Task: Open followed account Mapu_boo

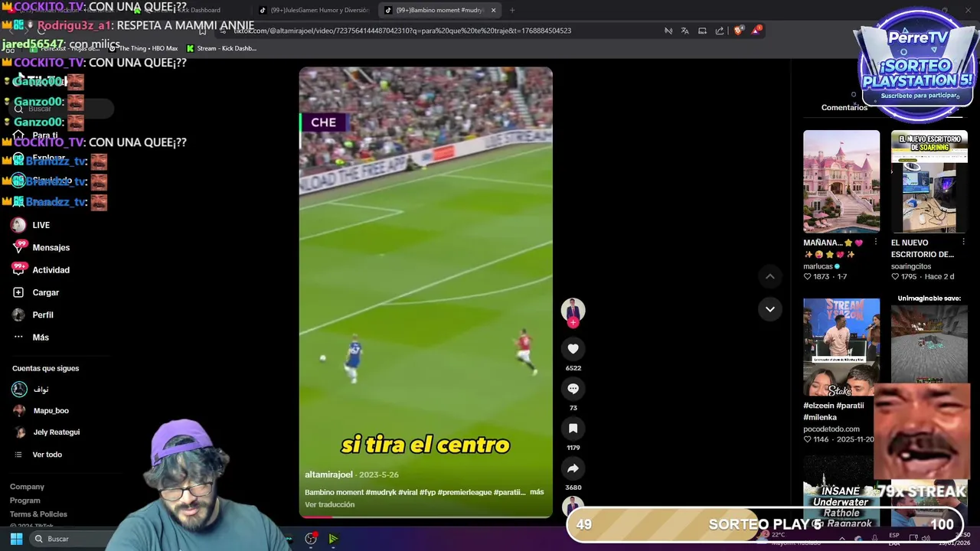Action: (51, 411)
